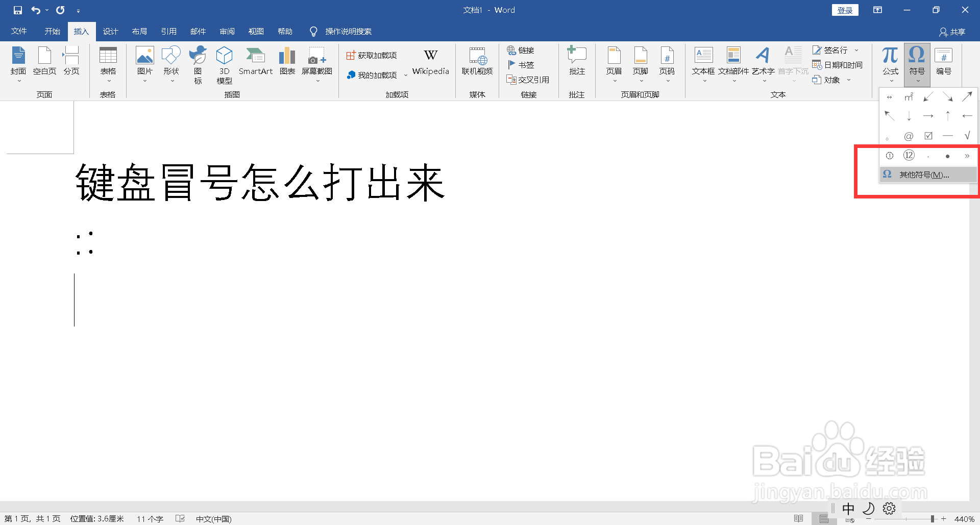This screenshot has height=525, width=980.
Task: Insert WordArt using the 艺术字 icon
Action: 763,61
